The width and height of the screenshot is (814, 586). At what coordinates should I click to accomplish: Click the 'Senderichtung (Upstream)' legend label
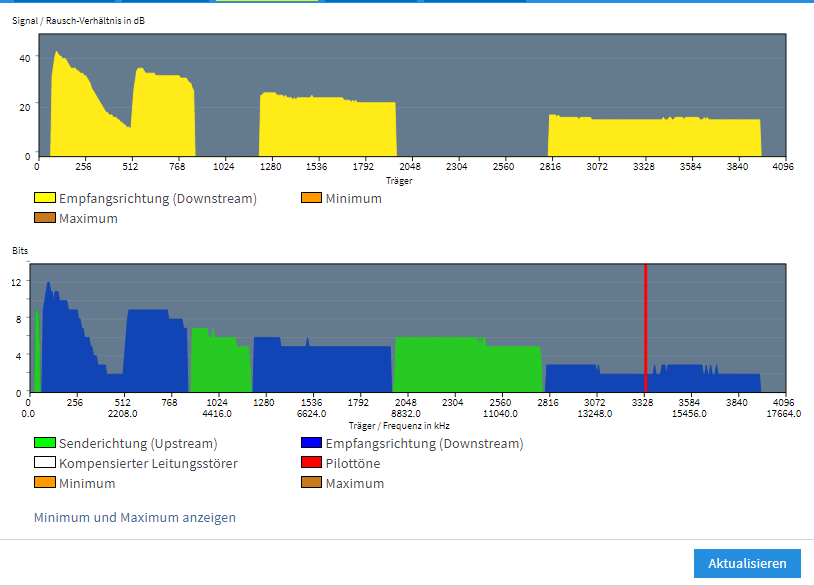tap(138, 443)
